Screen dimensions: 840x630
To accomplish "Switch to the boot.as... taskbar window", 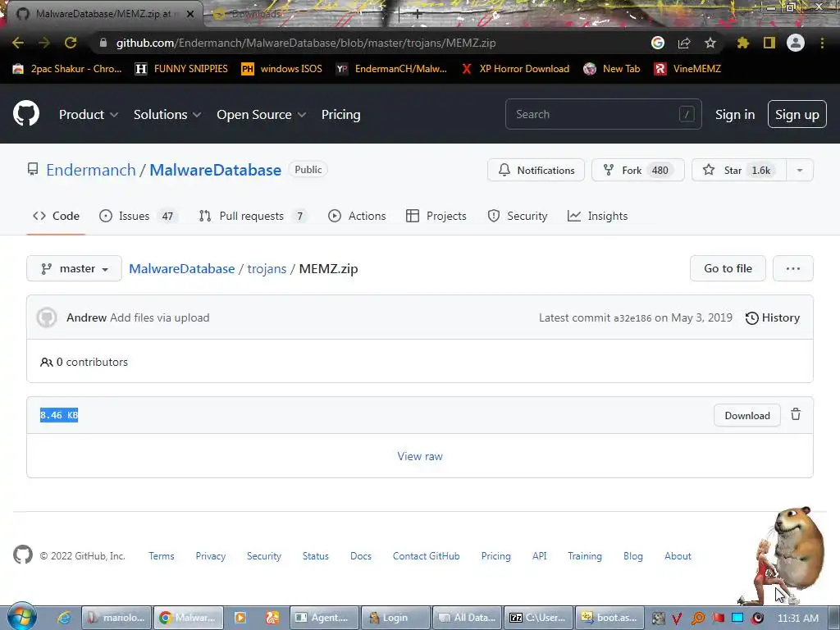I will [x=609, y=618].
